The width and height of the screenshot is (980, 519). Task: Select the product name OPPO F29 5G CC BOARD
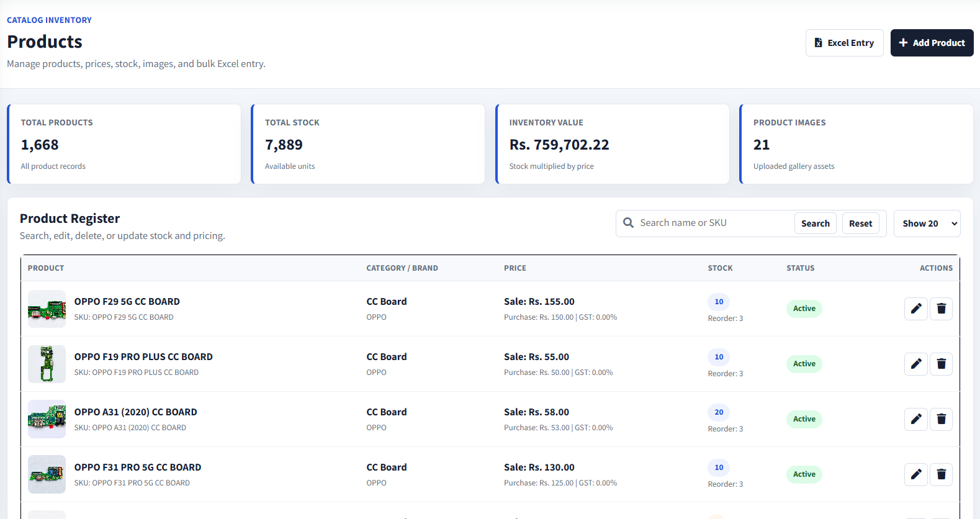coord(127,302)
